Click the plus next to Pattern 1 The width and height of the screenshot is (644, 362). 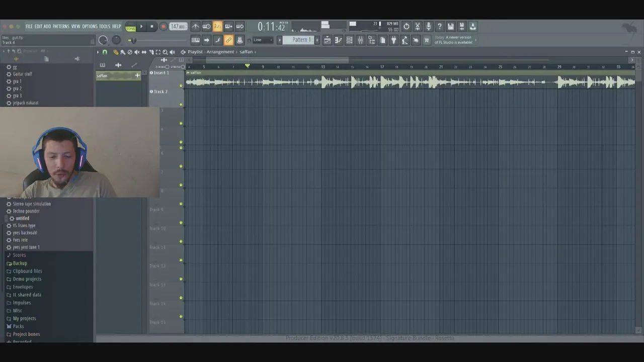317,40
